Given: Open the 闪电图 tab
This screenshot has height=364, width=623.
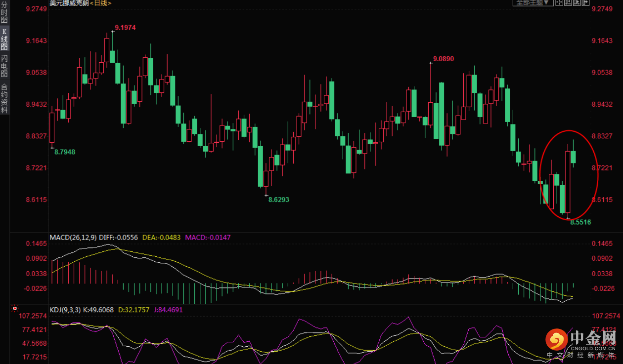Looking at the screenshot, I should 4,66.
